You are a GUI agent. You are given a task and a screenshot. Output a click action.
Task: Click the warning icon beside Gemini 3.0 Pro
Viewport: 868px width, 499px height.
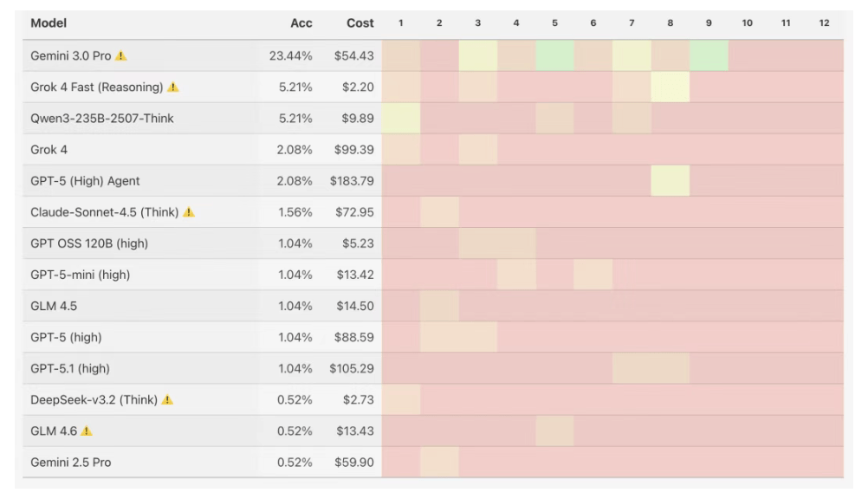pyautogui.click(x=121, y=56)
